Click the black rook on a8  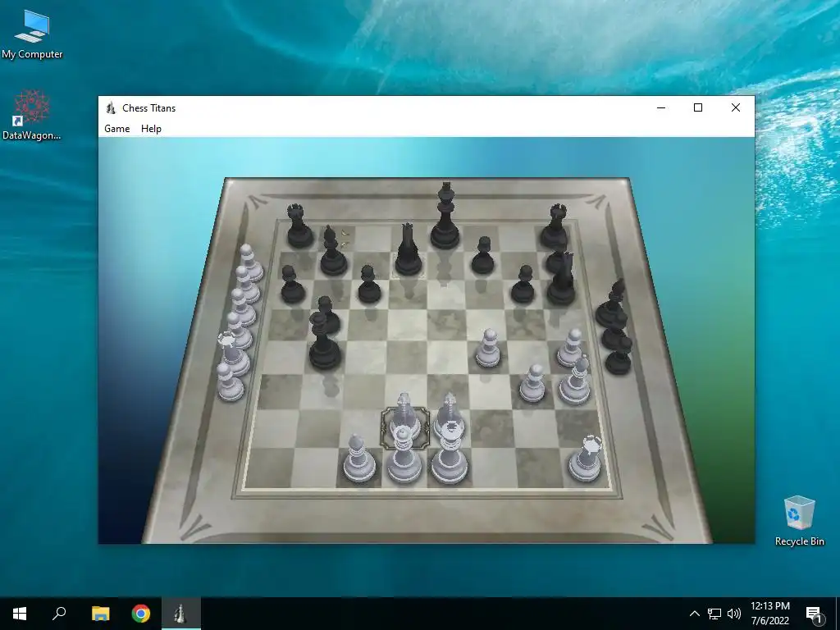299,226
